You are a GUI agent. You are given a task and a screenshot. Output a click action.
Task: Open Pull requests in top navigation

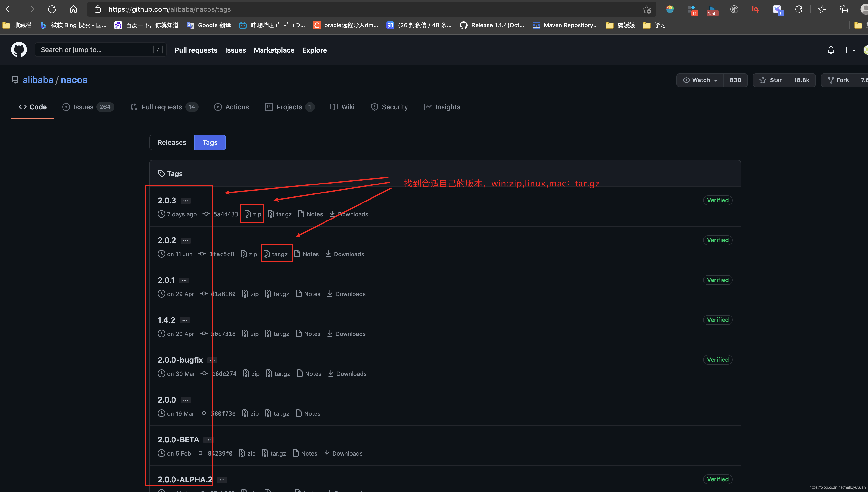(x=196, y=50)
